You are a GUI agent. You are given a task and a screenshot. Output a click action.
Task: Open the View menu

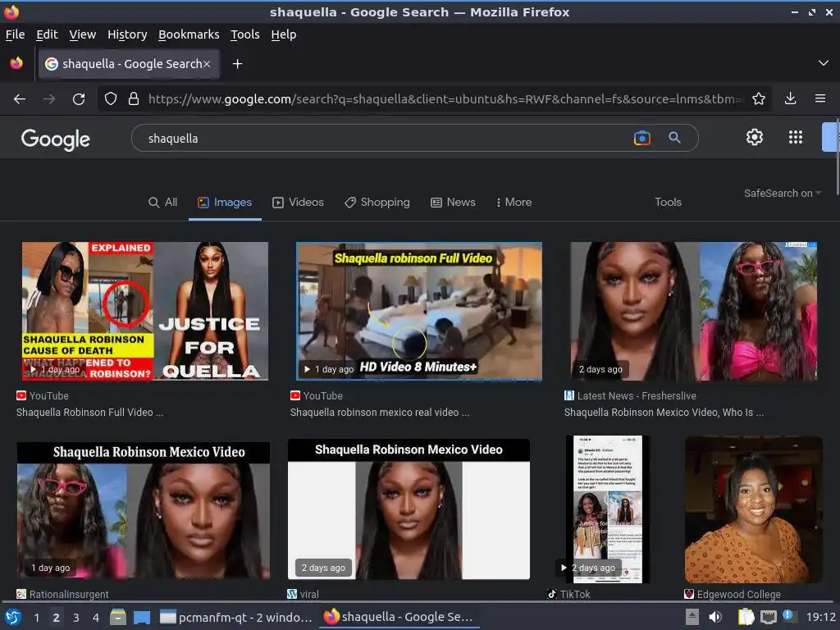click(83, 34)
